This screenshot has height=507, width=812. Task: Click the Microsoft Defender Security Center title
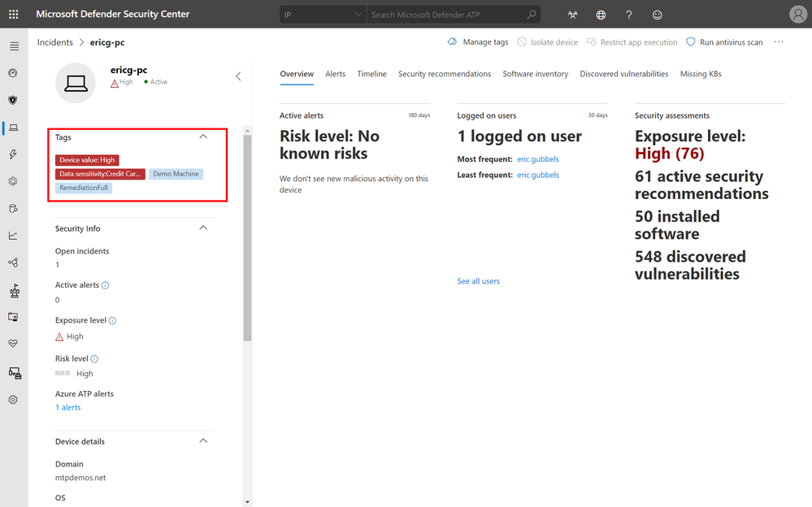point(112,14)
